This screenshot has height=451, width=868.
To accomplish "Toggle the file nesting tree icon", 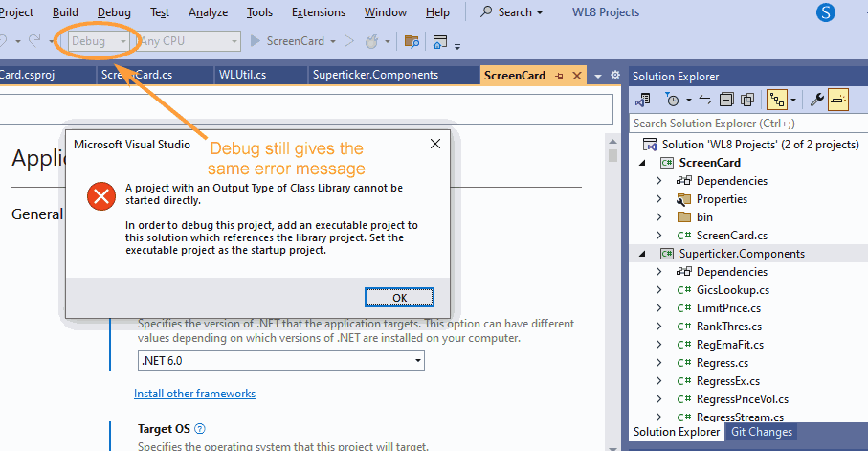I will (777, 101).
